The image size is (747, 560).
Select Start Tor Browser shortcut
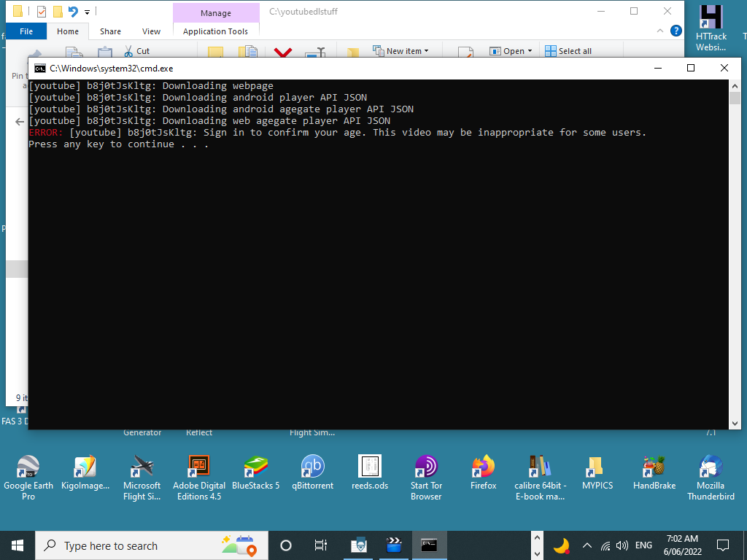(x=426, y=477)
